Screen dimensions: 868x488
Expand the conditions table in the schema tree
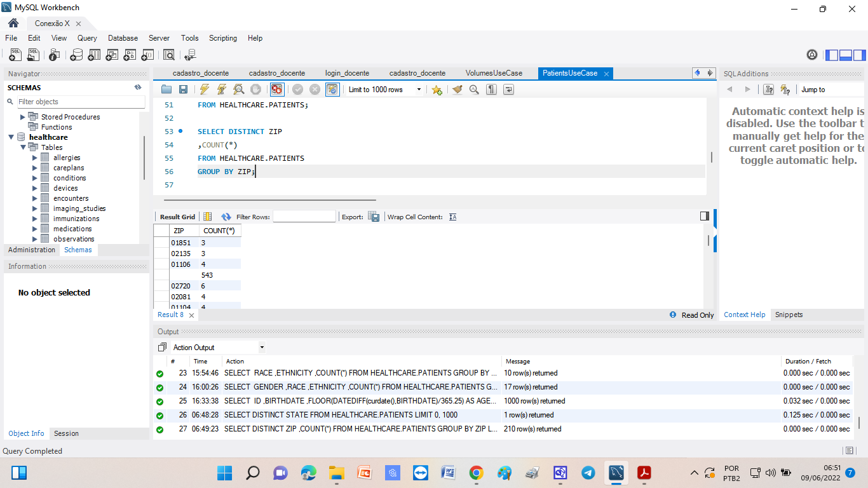pyautogui.click(x=35, y=178)
